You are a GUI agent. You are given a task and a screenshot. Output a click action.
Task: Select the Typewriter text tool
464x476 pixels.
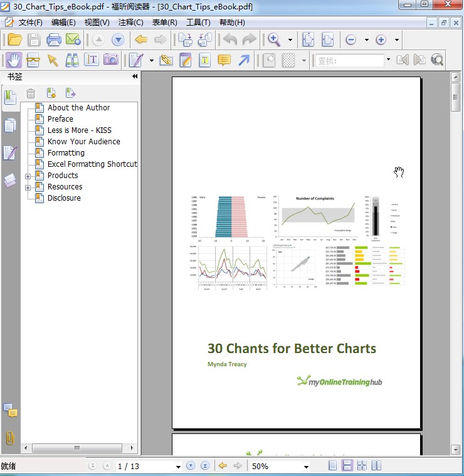tap(204, 60)
